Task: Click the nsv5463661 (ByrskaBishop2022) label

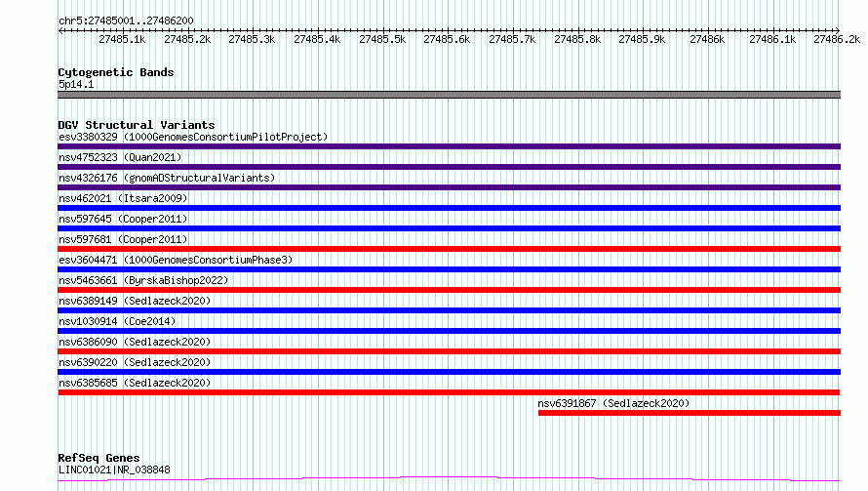Action: [x=143, y=280]
